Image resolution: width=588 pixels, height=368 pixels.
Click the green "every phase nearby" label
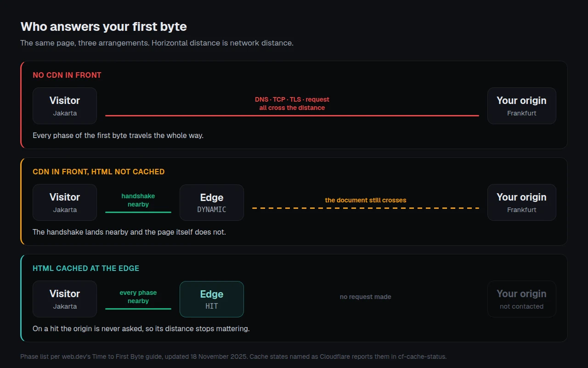pyautogui.click(x=138, y=297)
